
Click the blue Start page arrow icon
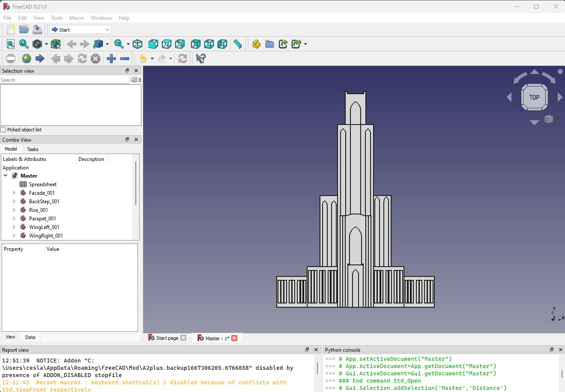(x=40, y=59)
